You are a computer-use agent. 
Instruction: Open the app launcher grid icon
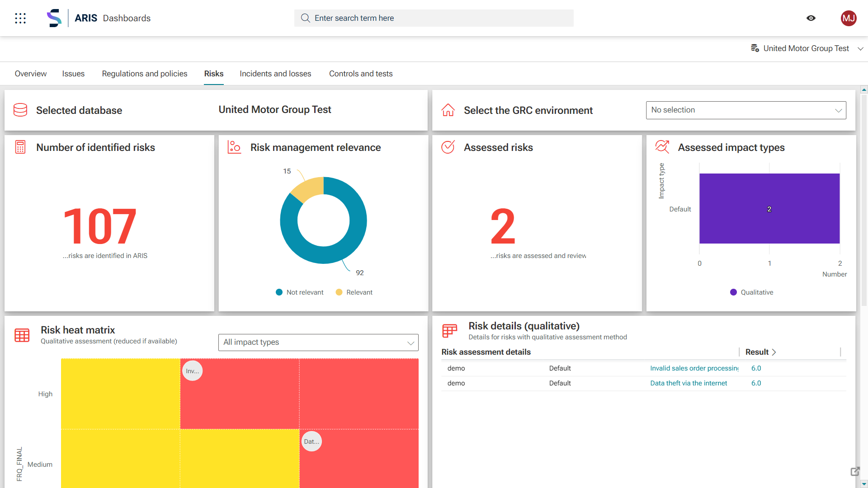pos(20,18)
